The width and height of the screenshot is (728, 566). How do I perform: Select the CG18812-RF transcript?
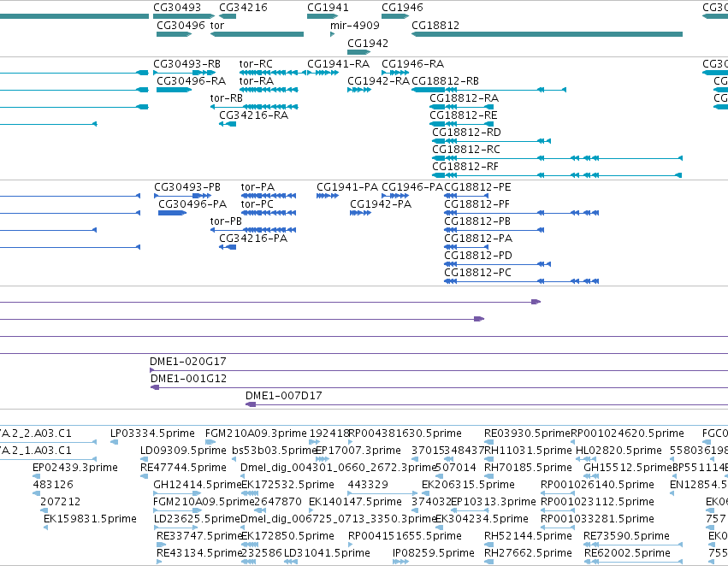[x=465, y=167]
